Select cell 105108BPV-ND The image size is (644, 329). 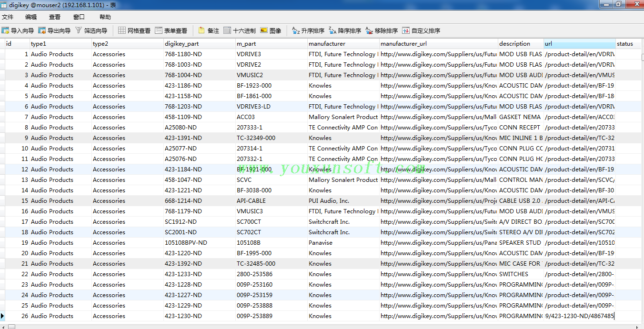pyautogui.click(x=200, y=242)
